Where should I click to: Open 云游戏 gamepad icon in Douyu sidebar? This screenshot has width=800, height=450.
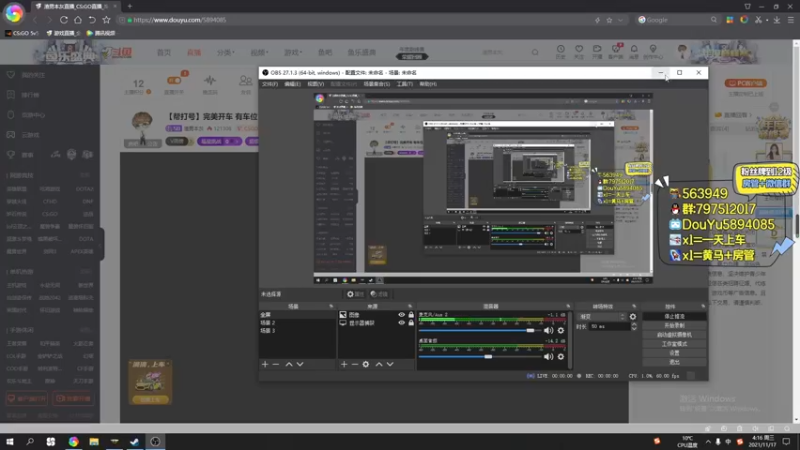click(x=11, y=135)
